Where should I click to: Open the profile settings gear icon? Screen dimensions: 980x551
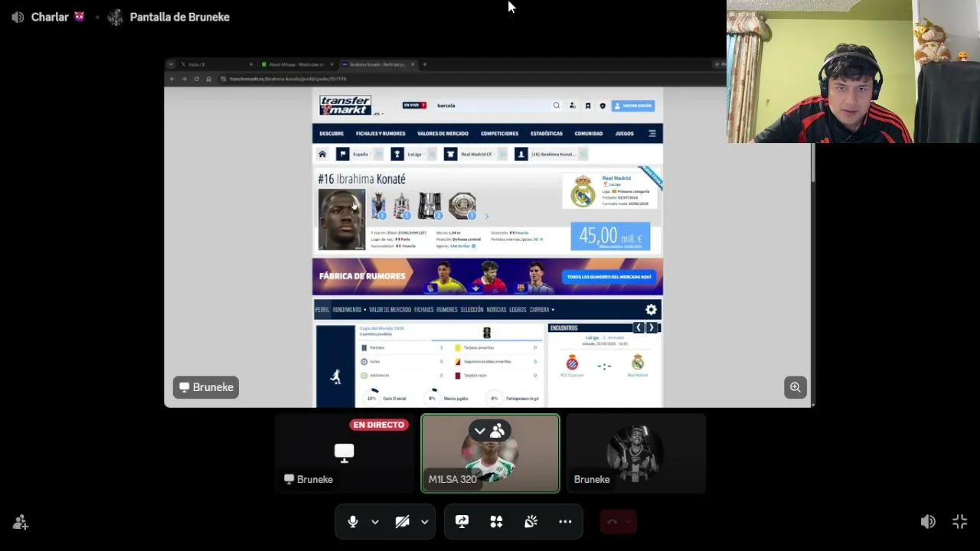pyautogui.click(x=651, y=310)
